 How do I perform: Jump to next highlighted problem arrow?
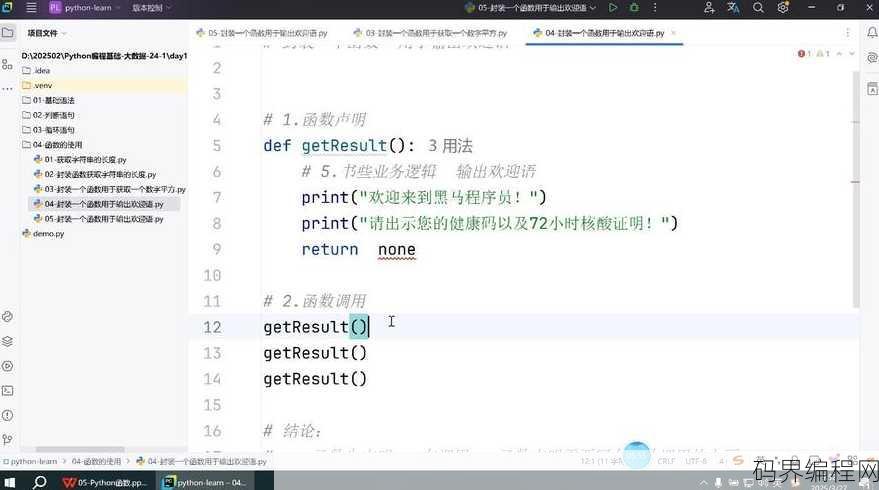[852, 54]
